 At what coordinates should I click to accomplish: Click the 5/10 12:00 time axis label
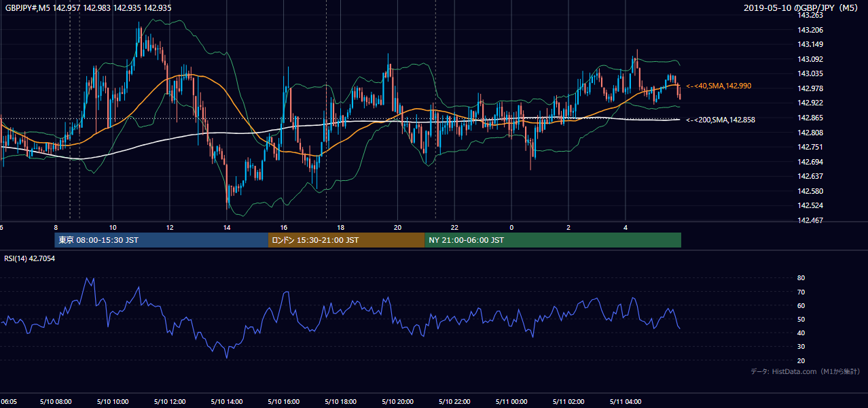pos(170,402)
